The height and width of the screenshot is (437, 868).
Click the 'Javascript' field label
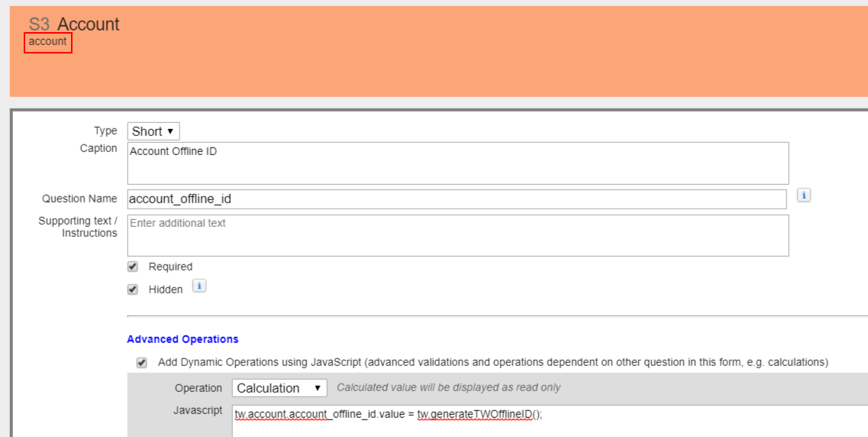[x=198, y=410]
